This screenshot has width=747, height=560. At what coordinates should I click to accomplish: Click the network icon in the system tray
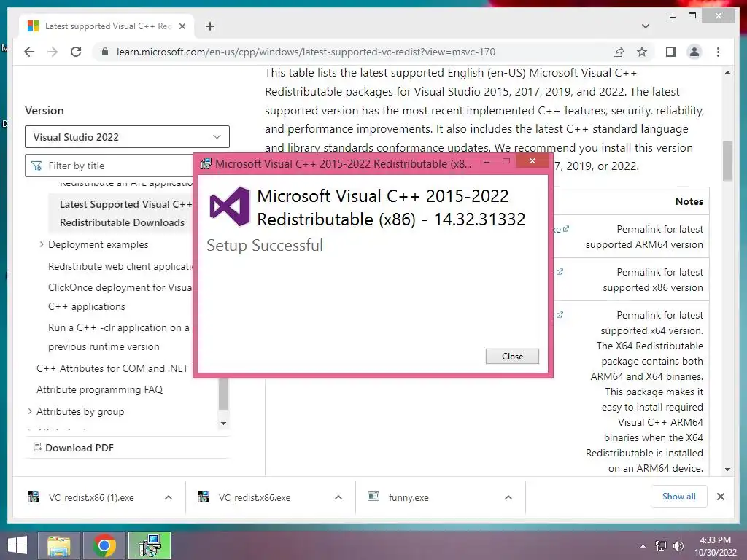click(x=661, y=546)
